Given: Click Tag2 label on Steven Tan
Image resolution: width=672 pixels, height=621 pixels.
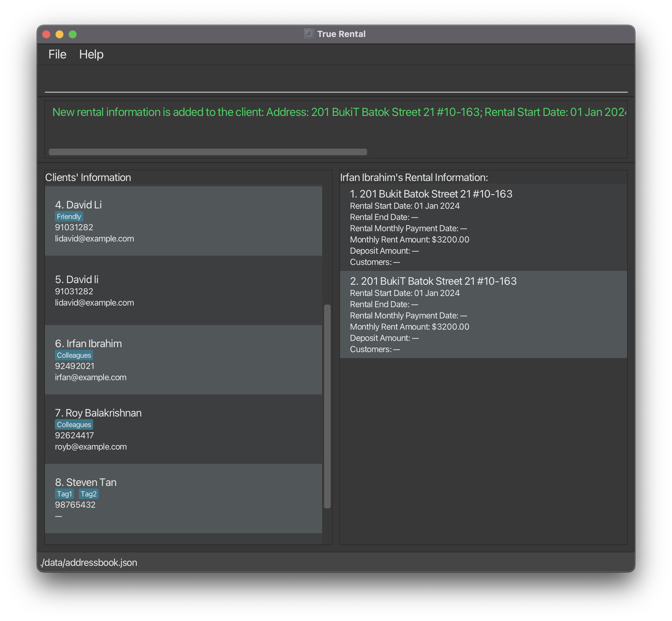Looking at the screenshot, I should coord(89,494).
